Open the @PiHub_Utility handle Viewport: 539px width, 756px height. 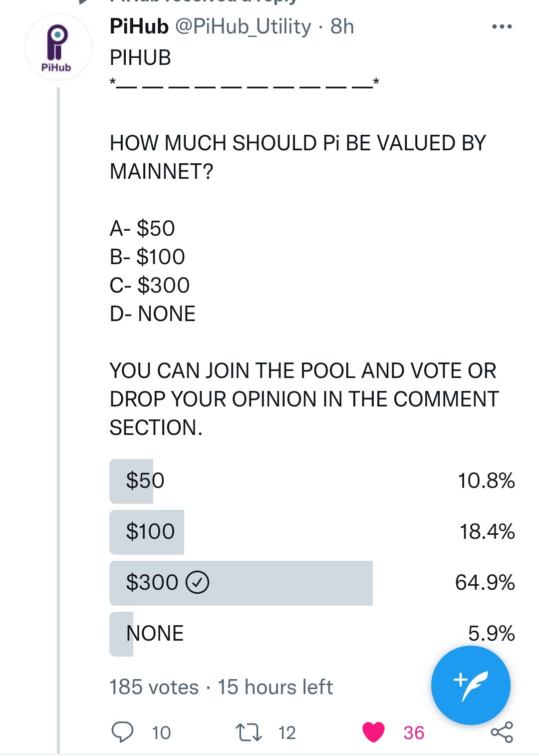243,27
